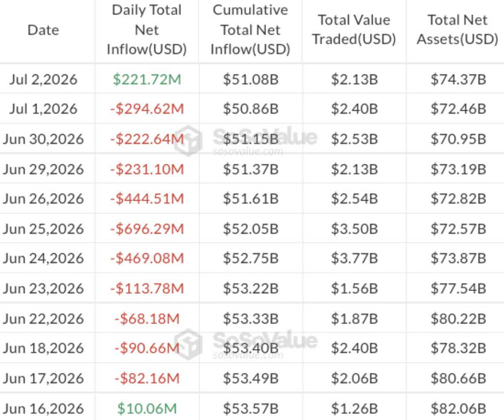The width and height of the screenshot is (504, 420).
Task: Click the Jun 22,2026 date cell
Action: [x=43, y=318]
